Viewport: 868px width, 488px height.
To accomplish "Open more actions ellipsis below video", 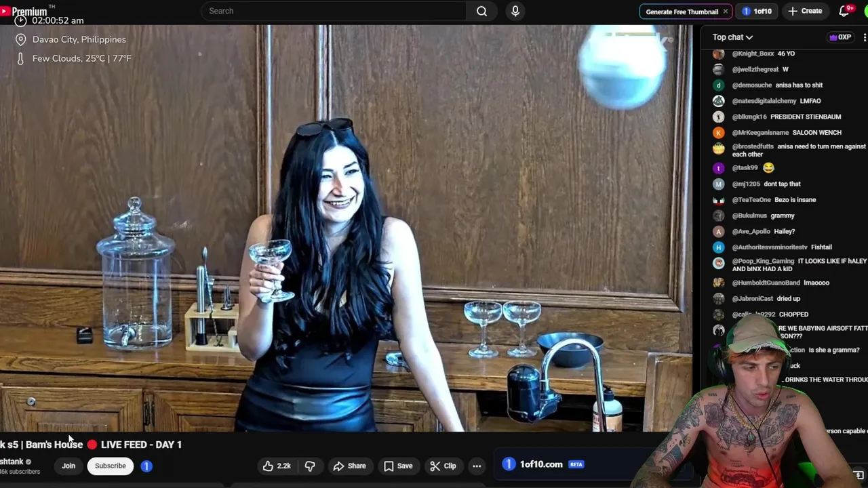I will tap(477, 466).
